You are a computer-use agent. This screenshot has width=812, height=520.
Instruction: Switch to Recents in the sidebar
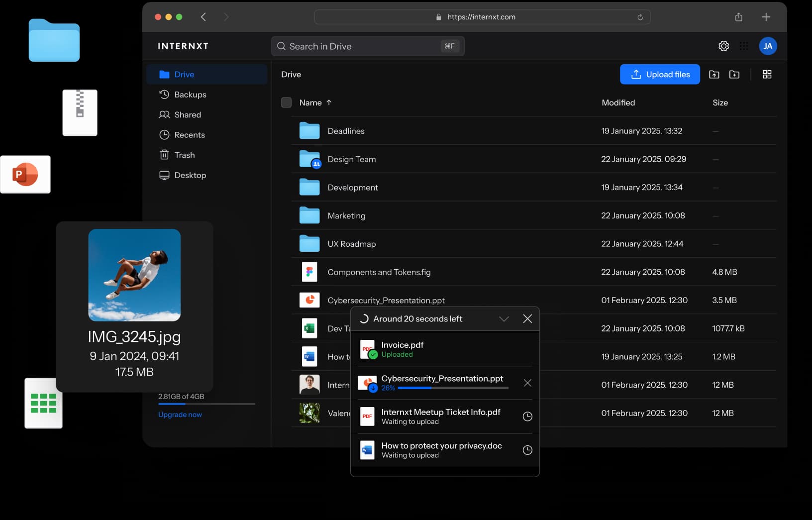189,134
